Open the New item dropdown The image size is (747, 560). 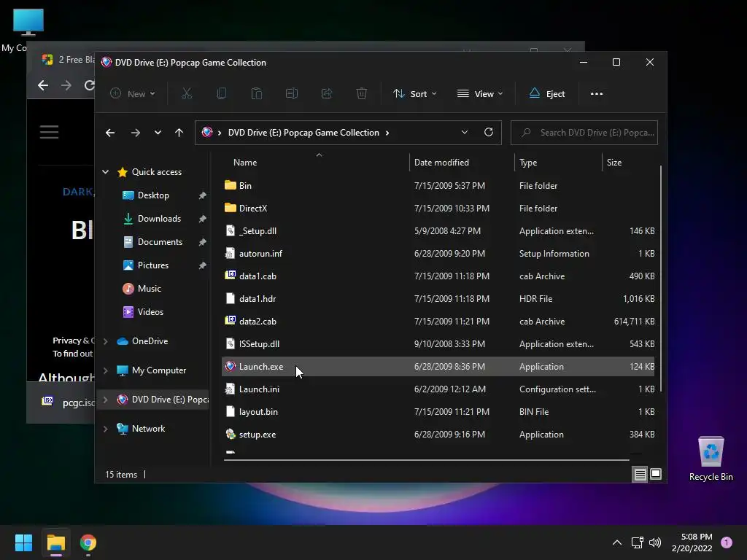[x=133, y=94]
